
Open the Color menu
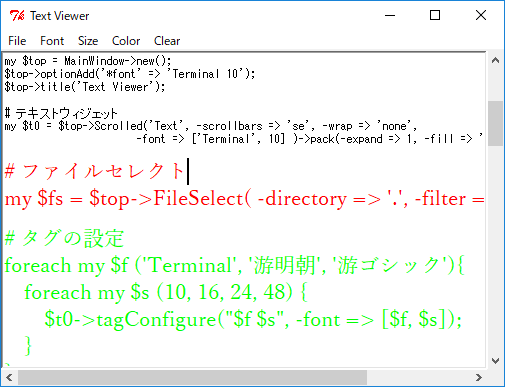point(126,41)
